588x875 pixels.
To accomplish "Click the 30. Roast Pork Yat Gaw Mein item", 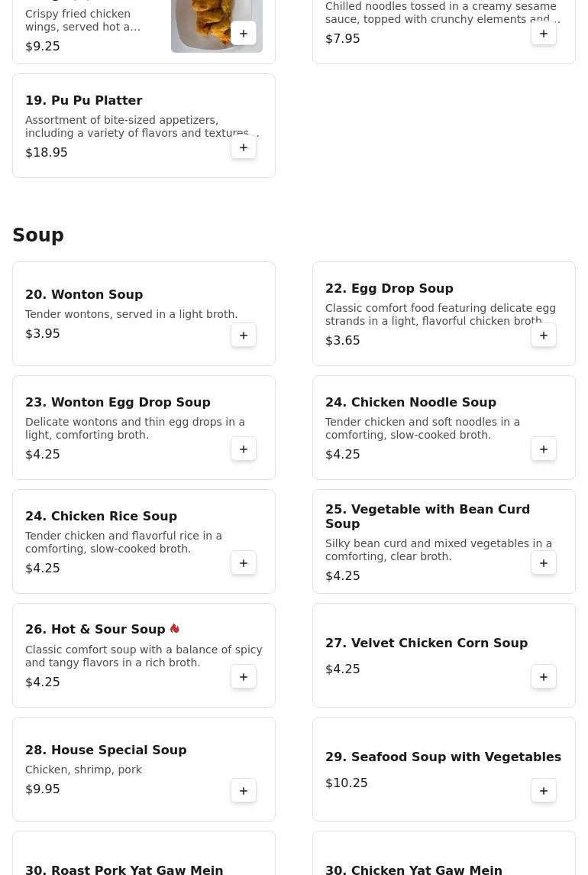I will click(124, 870).
